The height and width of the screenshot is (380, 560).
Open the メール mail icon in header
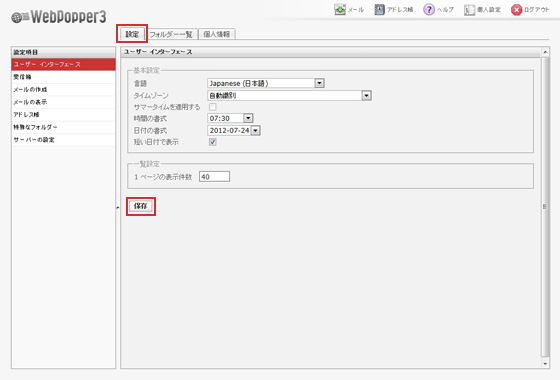pos(340,10)
